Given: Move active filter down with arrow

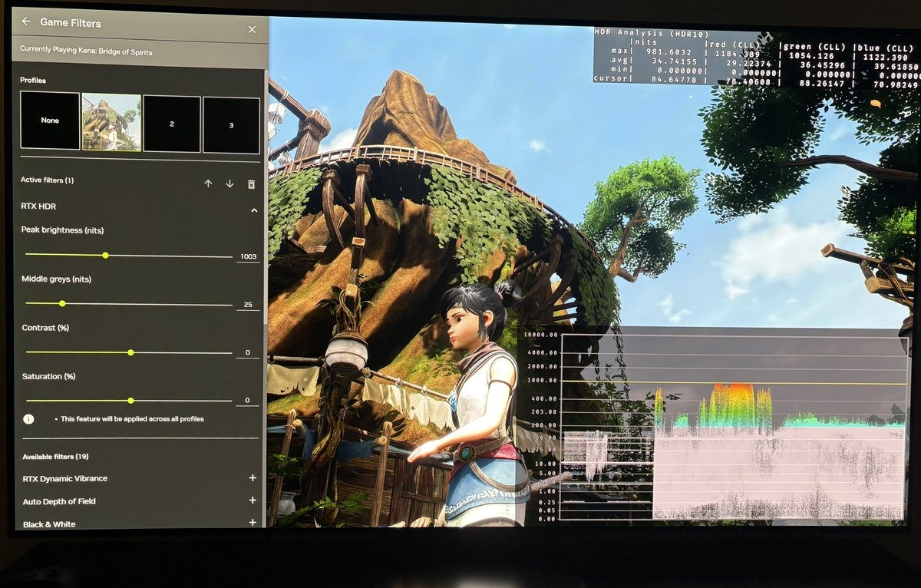Looking at the screenshot, I should click(229, 183).
